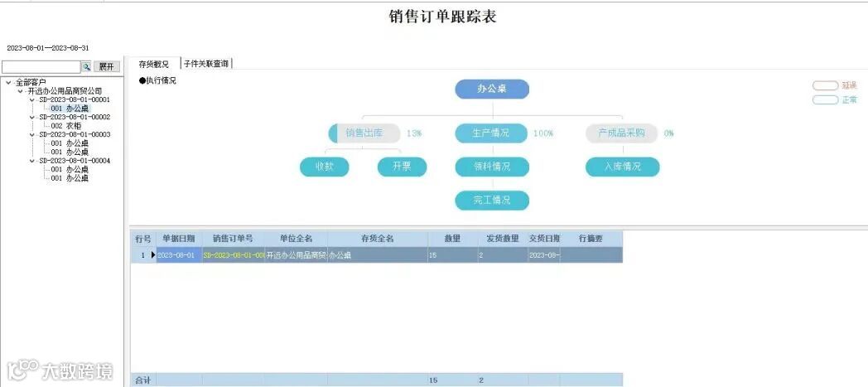This screenshot has height=387, width=868.
Task: Select order SD-2023-08-01-00001 in the tree
Action: tap(75, 99)
